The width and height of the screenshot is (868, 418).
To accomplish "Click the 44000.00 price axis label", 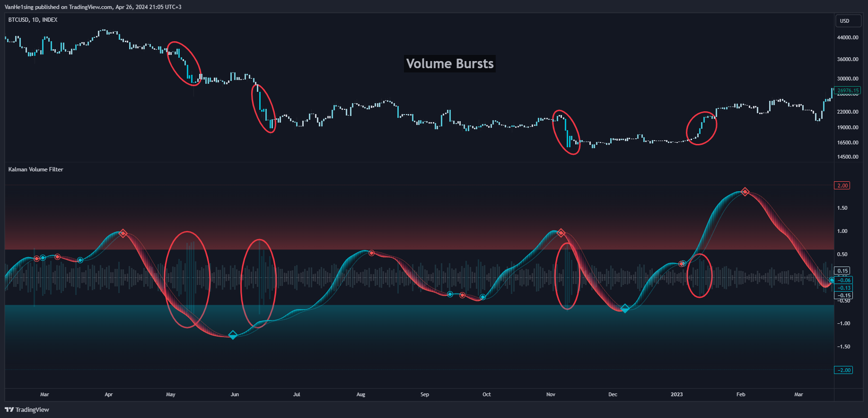I will (848, 37).
